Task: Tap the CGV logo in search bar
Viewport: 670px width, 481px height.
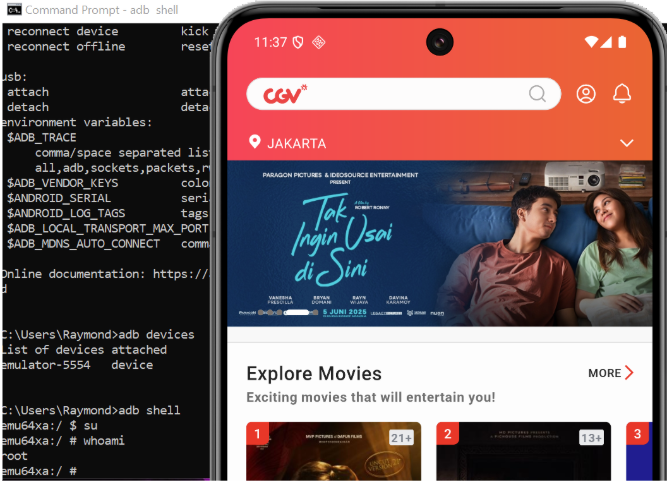Action: click(285, 94)
